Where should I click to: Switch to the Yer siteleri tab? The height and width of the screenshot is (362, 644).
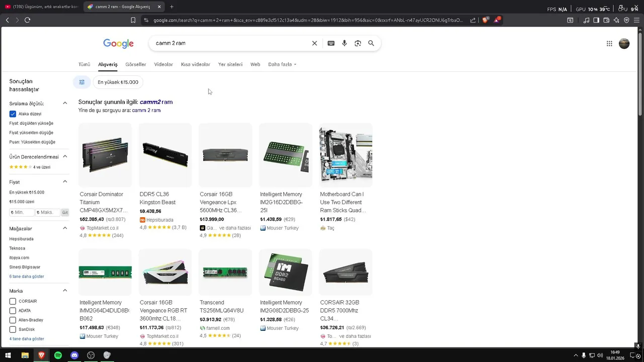[230, 64]
